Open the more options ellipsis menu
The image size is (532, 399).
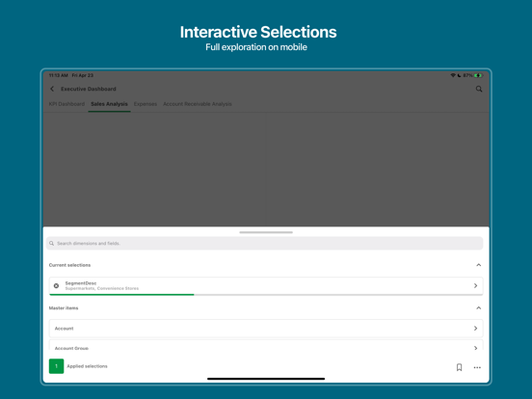pyautogui.click(x=477, y=367)
